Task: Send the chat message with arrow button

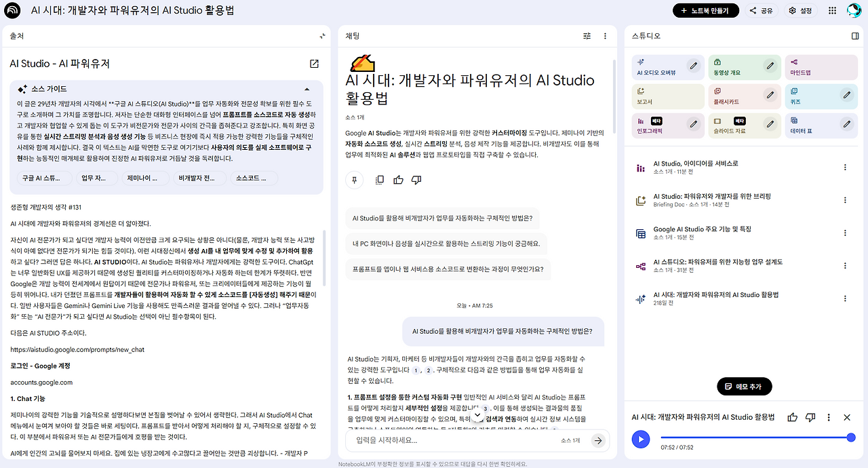Action: pos(598,440)
